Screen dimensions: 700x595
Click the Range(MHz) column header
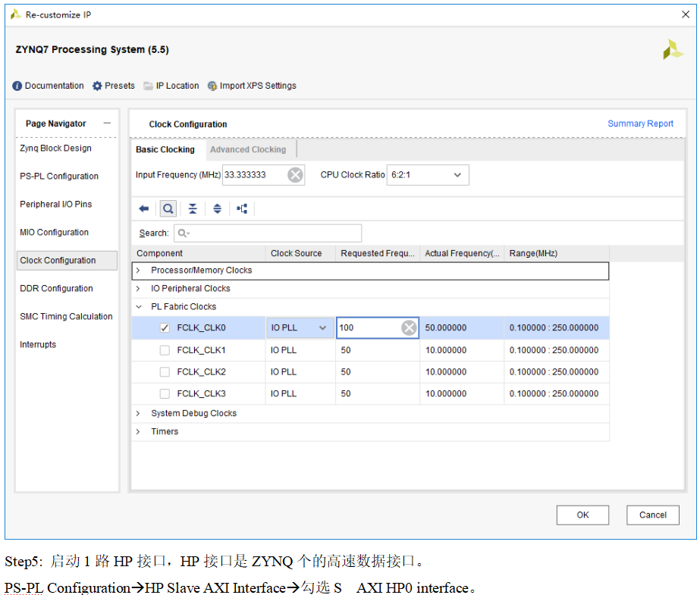(x=557, y=253)
